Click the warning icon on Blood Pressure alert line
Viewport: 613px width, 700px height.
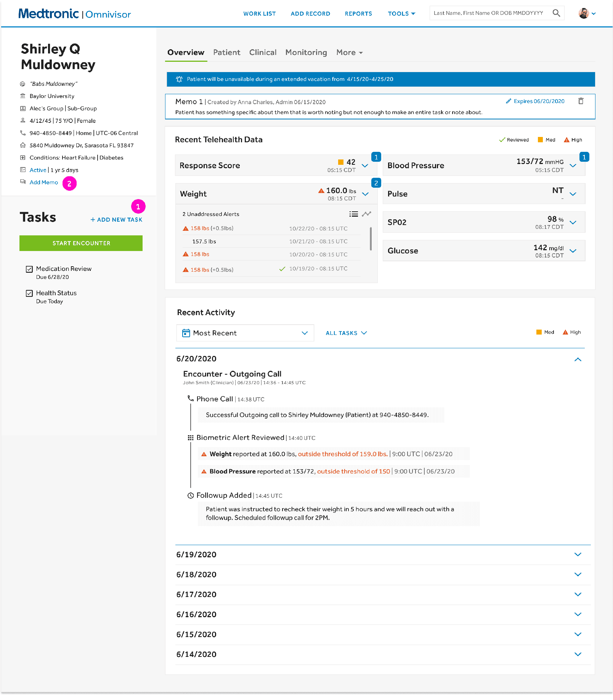[204, 471]
